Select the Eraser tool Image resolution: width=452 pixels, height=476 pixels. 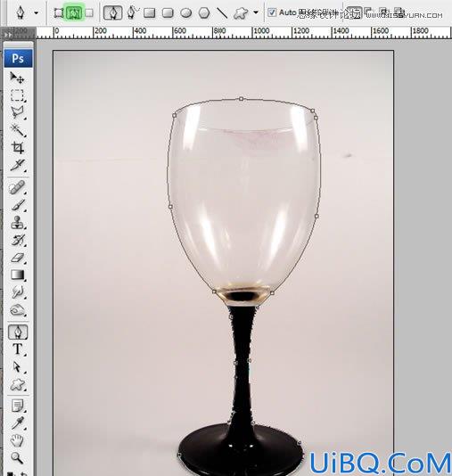17,258
